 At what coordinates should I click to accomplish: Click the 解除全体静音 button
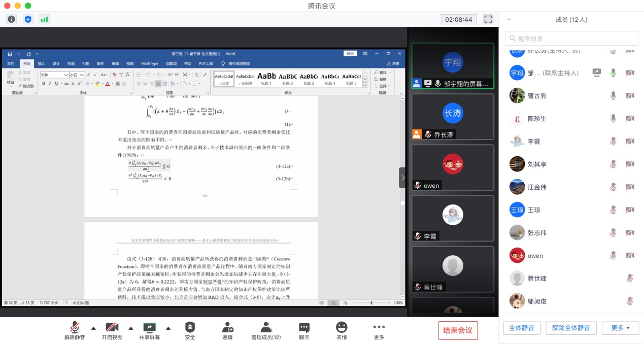pos(571,328)
